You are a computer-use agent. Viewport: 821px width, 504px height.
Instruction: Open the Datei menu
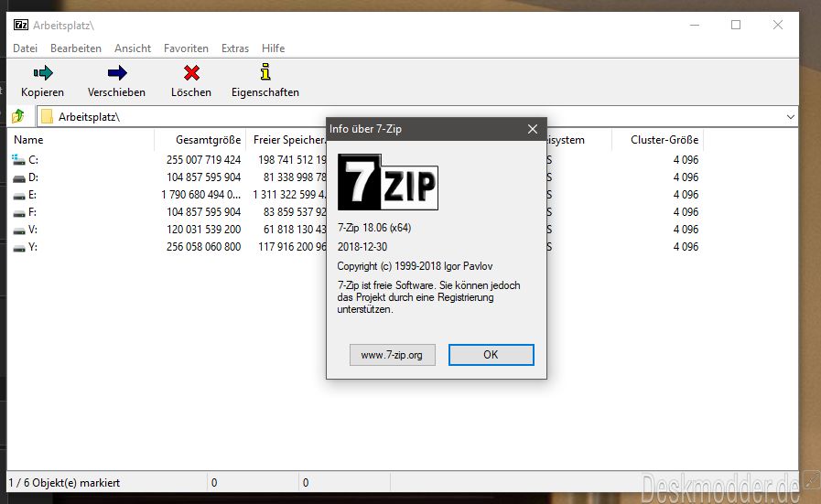25,48
